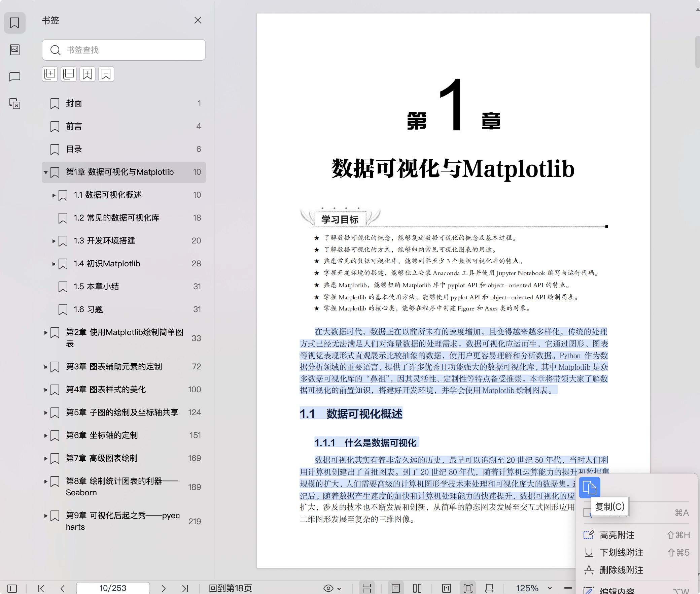Click the delete bookmark icon

click(x=106, y=74)
